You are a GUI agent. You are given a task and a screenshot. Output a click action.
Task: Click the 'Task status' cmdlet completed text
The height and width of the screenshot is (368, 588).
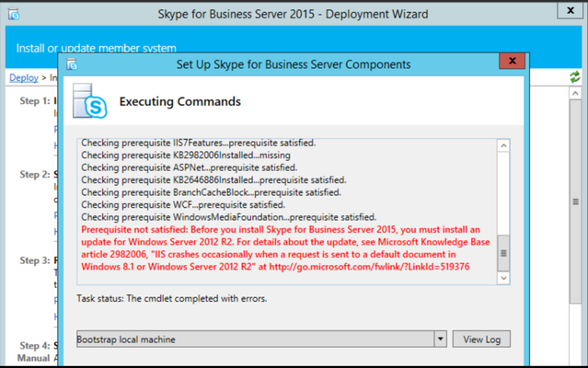tap(172, 299)
